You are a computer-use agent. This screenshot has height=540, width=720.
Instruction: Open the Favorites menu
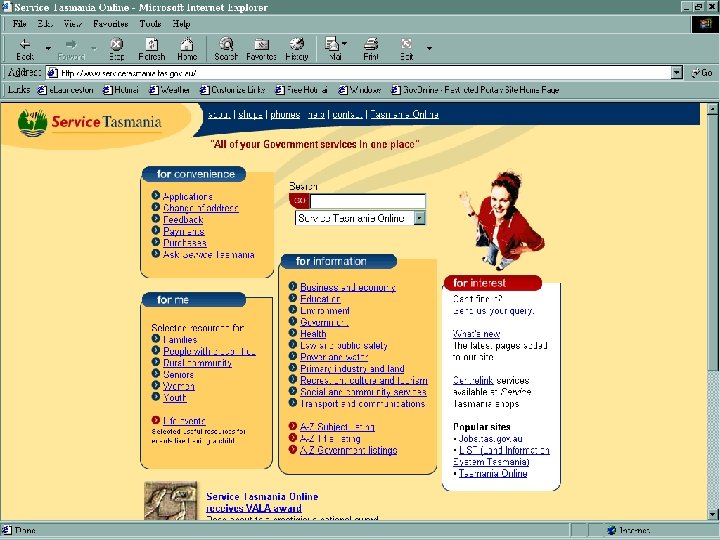point(110,23)
